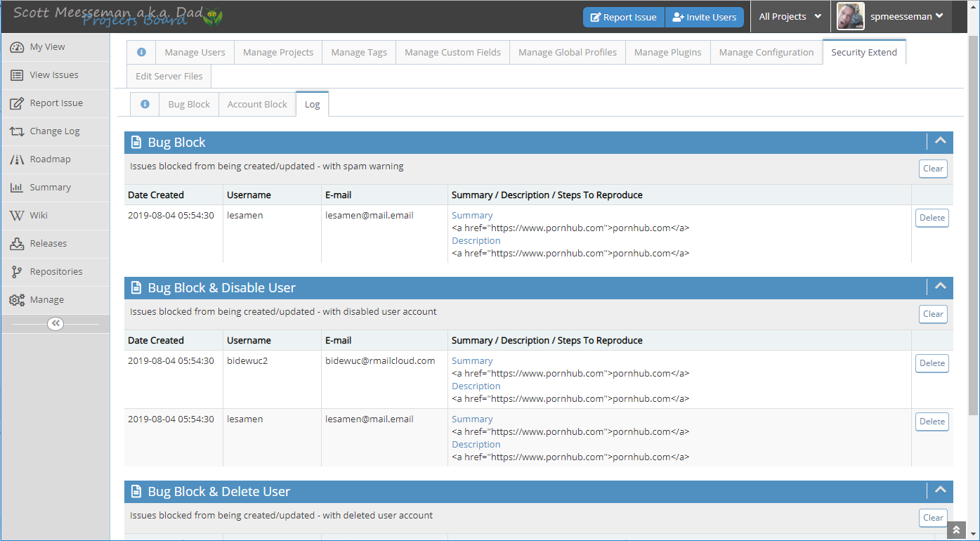Open Repositories in sidebar
Image resolution: width=980 pixels, height=541 pixels.
click(x=55, y=272)
